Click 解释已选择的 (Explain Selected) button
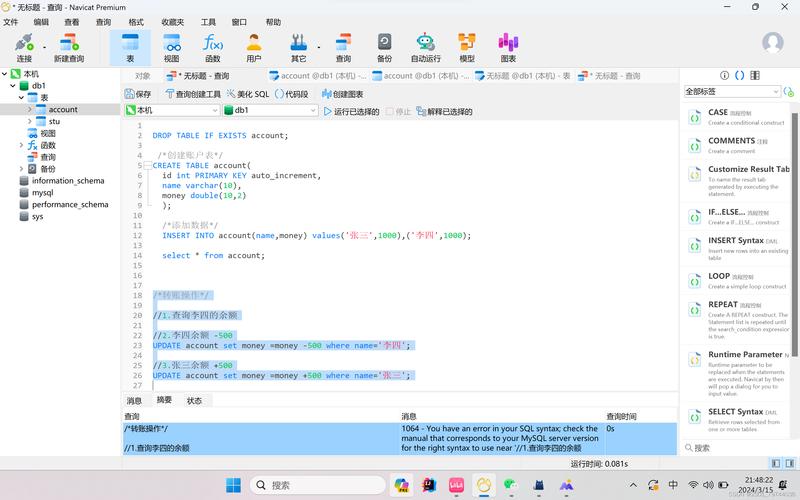This screenshot has width=800, height=500. coord(444,111)
